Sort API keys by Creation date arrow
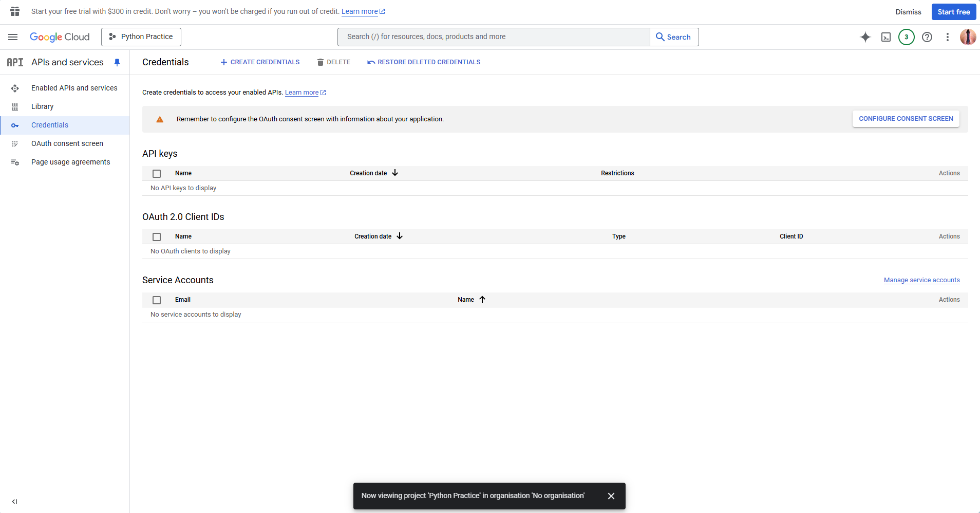 tap(395, 173)
